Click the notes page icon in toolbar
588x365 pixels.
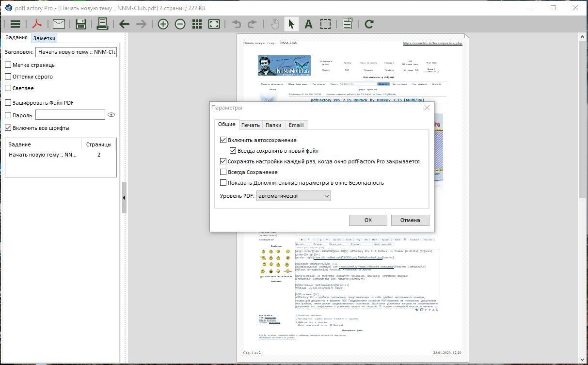click(x=347, y=24)
